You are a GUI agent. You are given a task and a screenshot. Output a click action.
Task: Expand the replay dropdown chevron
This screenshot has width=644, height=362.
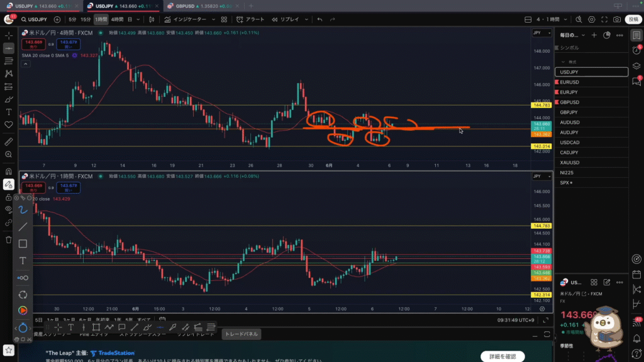[306, 19]
